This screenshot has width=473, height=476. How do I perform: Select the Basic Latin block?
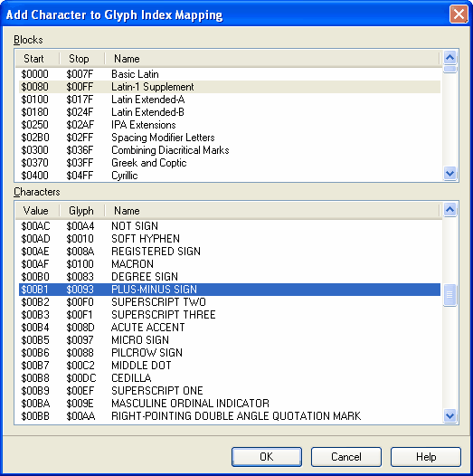pos(230,74)
